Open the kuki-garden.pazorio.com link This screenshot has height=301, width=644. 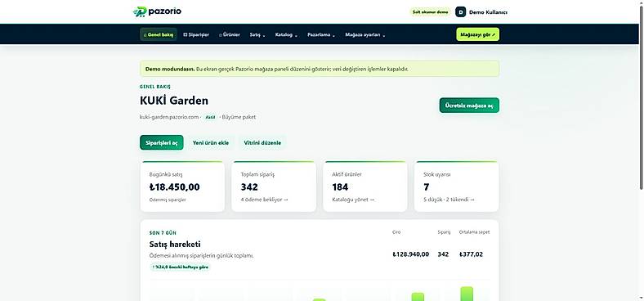pyautogui.click(x=169, y=117)
